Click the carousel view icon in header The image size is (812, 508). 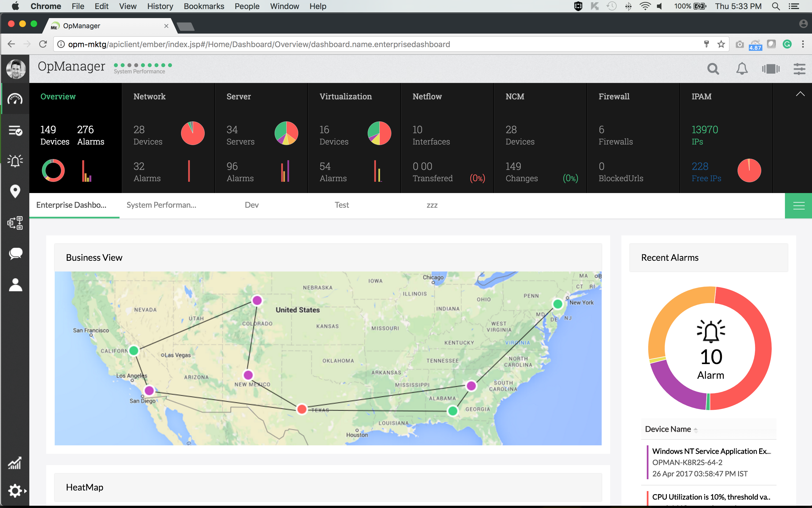coord(771,69)
